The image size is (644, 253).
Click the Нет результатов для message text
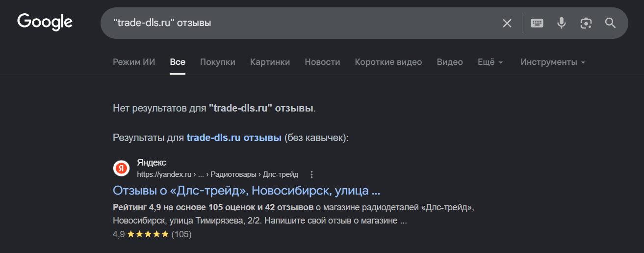pyautogui.click(x=214, y=108)
